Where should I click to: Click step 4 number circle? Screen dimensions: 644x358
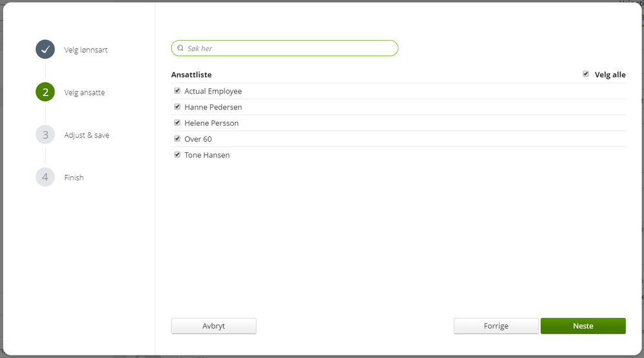click(45, 177)
